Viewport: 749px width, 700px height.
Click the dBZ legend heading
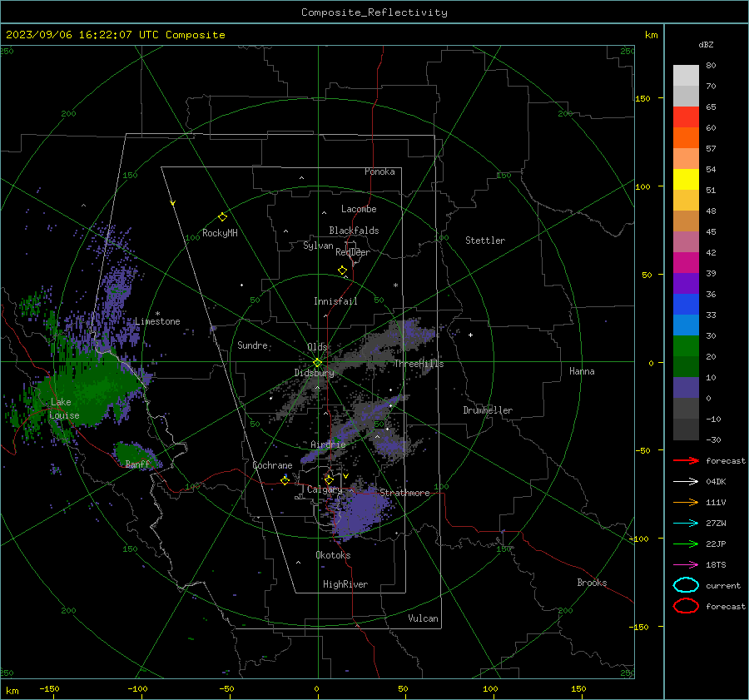pyautogui.click(x=706, y=44)
